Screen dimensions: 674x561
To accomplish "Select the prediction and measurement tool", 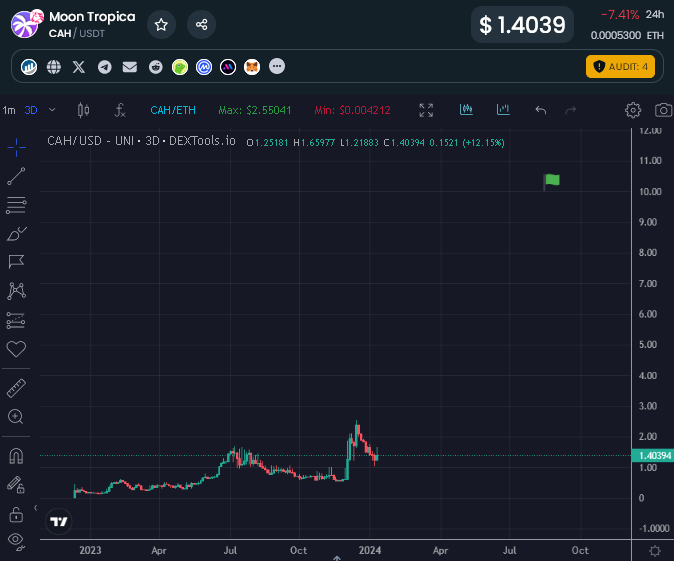I will (16, 320).
